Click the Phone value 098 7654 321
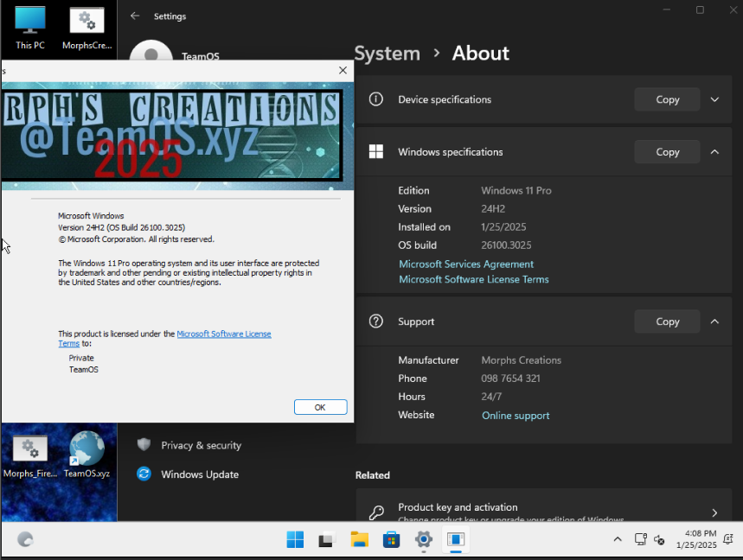 tap(510, 379)
